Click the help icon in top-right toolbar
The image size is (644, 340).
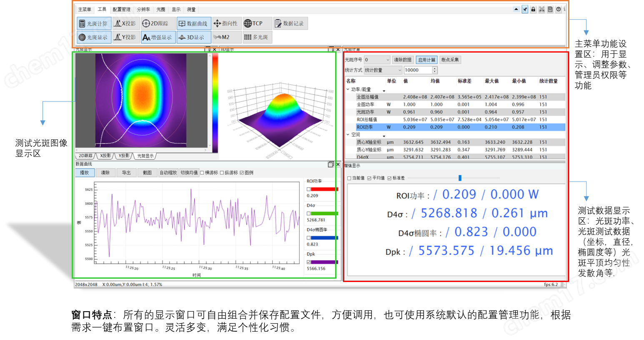(x=559, y=9)
